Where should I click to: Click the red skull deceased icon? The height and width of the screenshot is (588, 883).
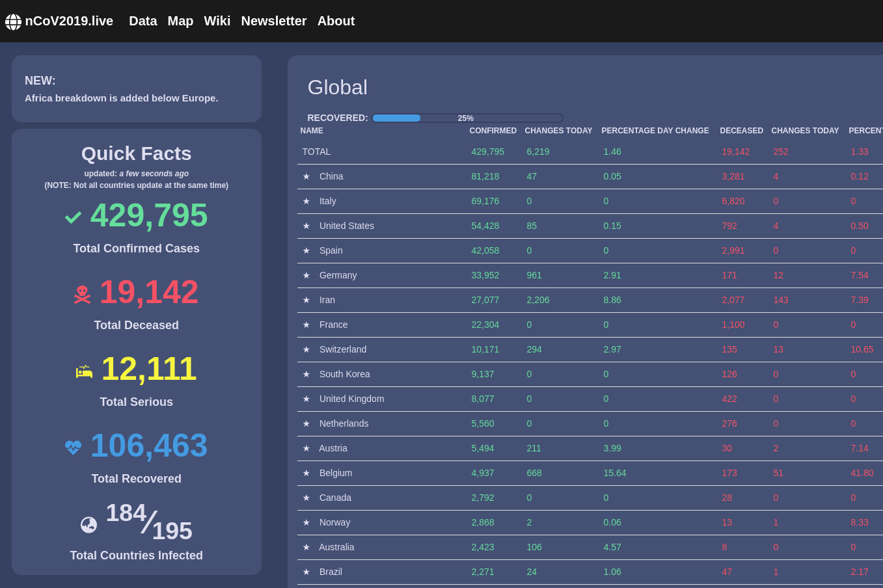[82, 295]
